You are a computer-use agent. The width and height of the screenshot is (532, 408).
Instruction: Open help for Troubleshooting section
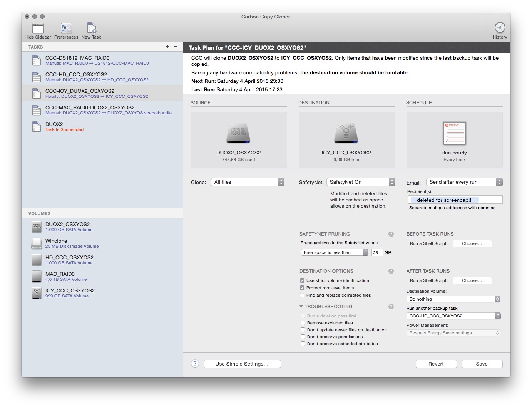pos(391,307)
